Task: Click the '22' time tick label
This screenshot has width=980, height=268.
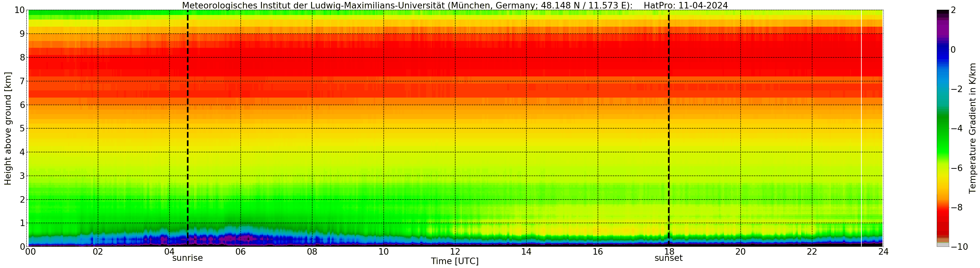Action: click(x=812, y=252)
